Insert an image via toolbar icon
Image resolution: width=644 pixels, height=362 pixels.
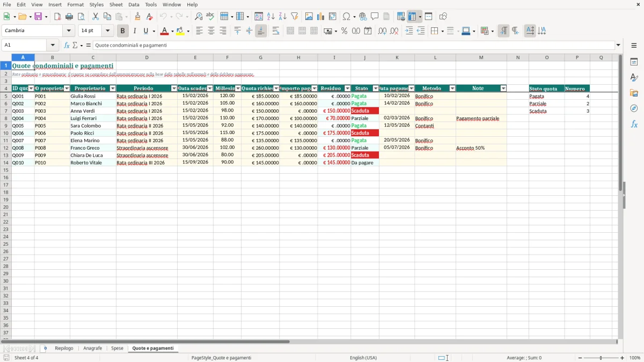point(309,17)
